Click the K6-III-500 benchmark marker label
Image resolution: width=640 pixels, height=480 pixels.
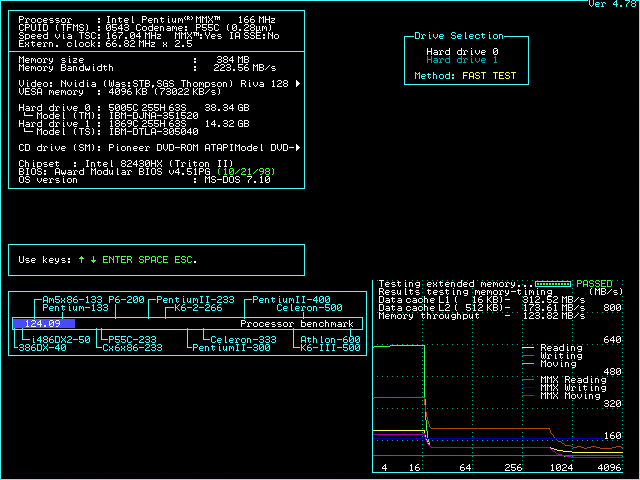click(x=331, y=348)
